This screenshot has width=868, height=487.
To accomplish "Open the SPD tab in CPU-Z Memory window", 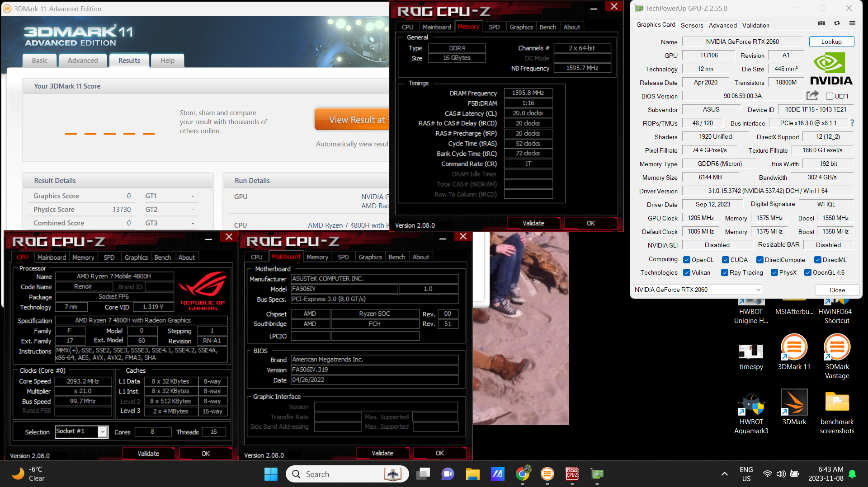I will pyautogui.click(x=494, y=27).
